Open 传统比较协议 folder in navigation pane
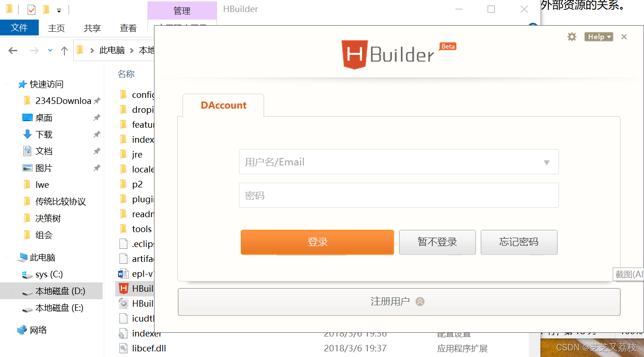 pyautogui.click(x=61, y=202)
